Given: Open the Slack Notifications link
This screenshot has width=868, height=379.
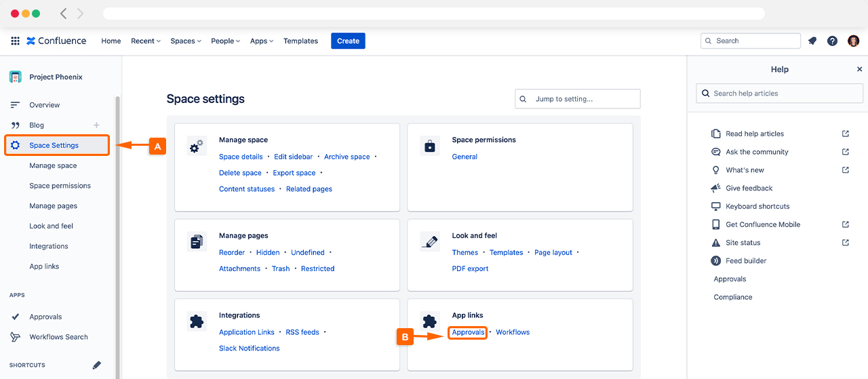Looking at the screenshot, I should [x=249, y=348].
